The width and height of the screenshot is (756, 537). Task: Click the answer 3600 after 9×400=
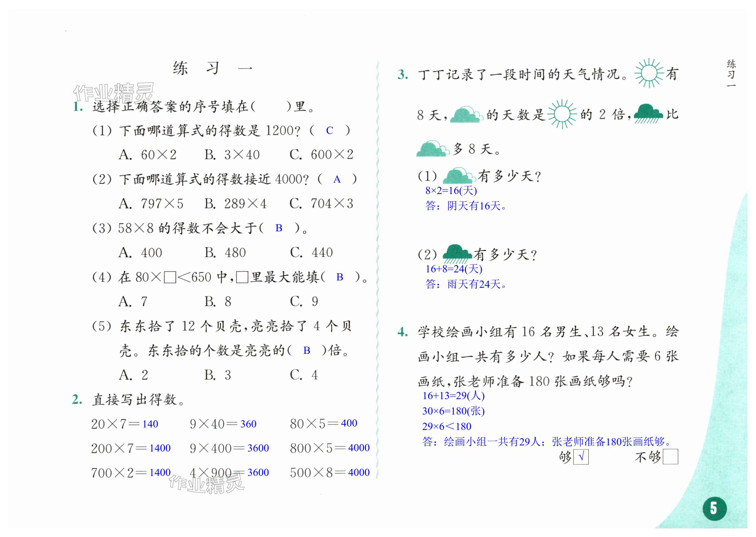point(258,448)
